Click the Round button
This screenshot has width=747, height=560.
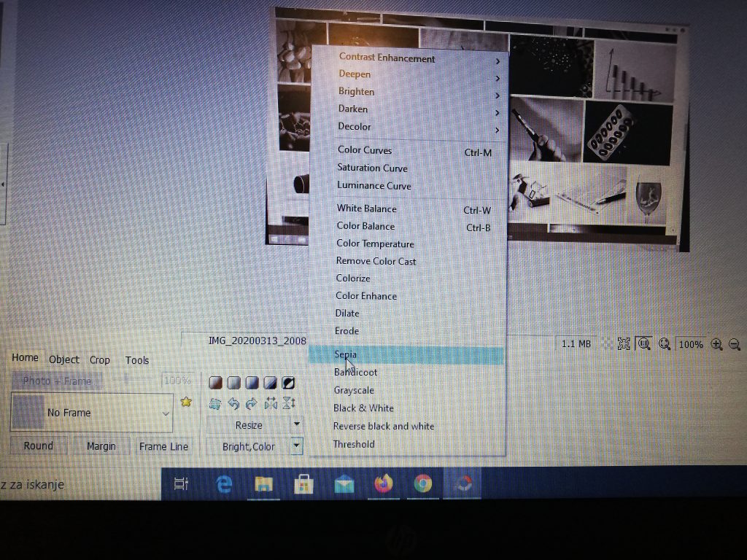(39, 446)
